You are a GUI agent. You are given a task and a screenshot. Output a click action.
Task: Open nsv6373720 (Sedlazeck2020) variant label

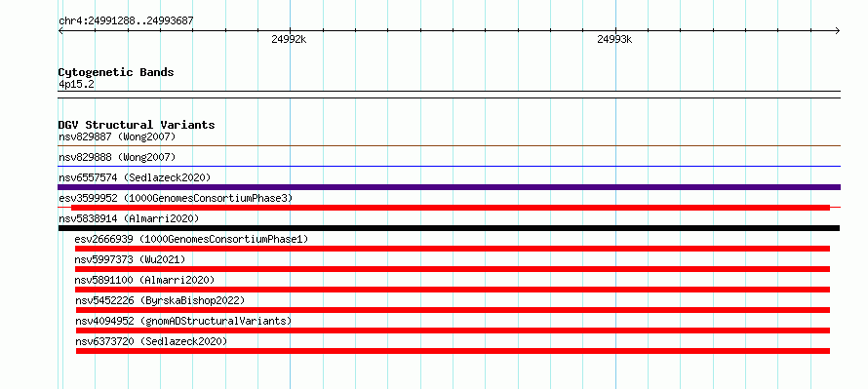click(151, 341)
